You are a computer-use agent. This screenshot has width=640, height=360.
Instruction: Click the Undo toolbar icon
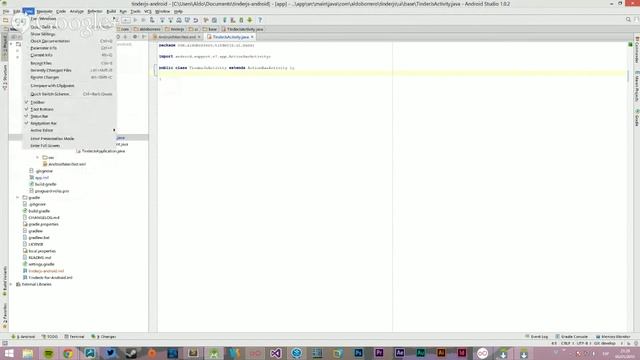click(196, 20)
